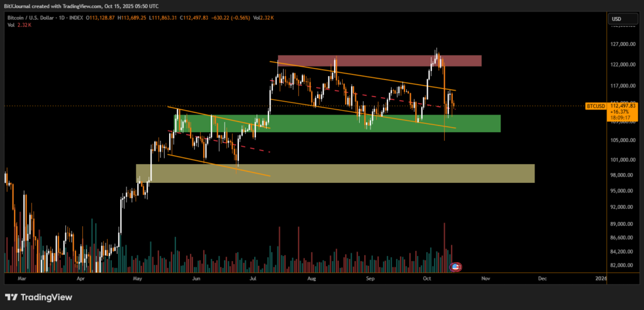This screenshot has width=644, height=310.
Task: Select the green support zone rectangle
Action: click(337, 123)
